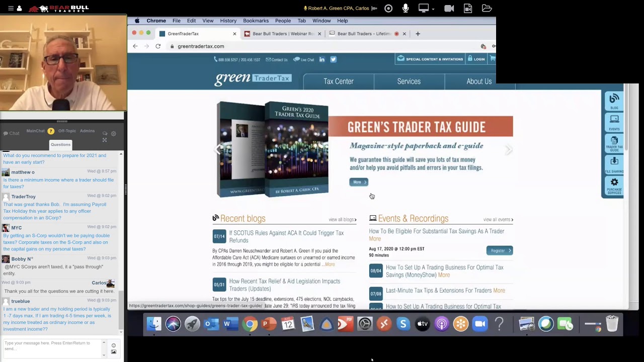Open the Chrome People menu

tap(283, 21)
